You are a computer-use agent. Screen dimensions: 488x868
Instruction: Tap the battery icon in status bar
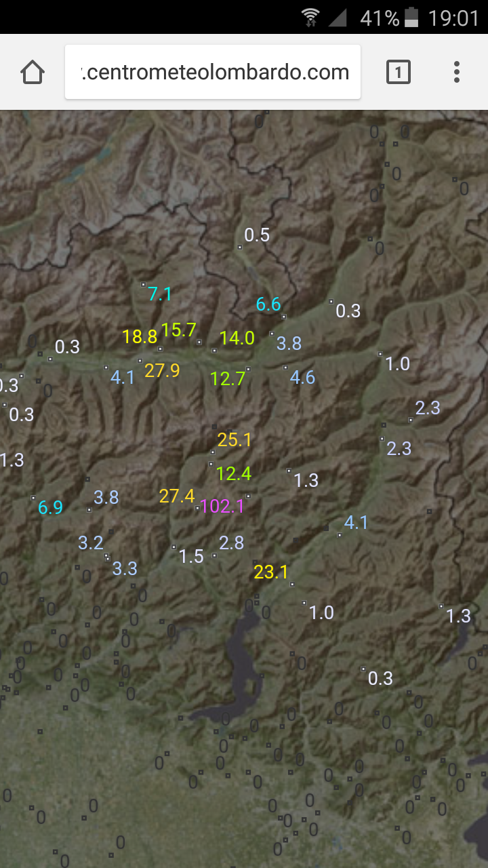(411, 18)
